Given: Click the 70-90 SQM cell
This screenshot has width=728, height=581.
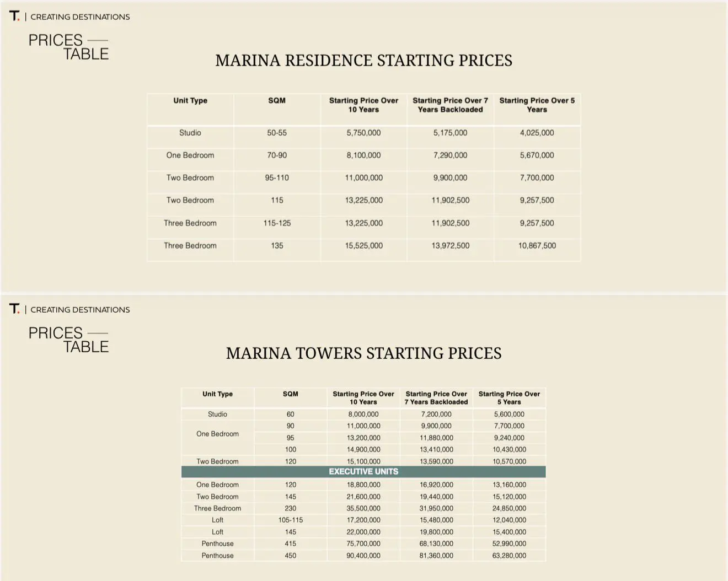Looking at the screenshot, I should pos(277,155).
